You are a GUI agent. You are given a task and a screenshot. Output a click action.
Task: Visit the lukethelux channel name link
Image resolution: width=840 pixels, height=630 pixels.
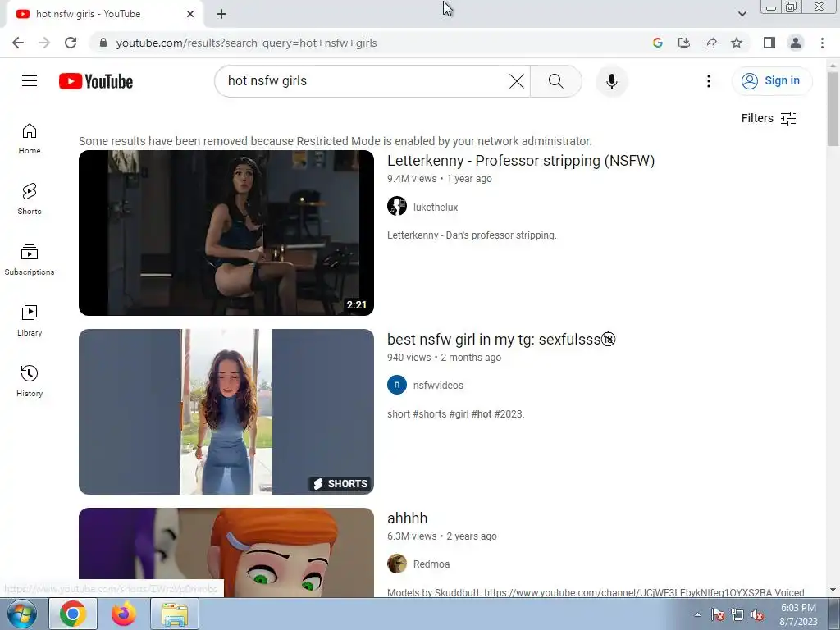click(x=436, y=208)
